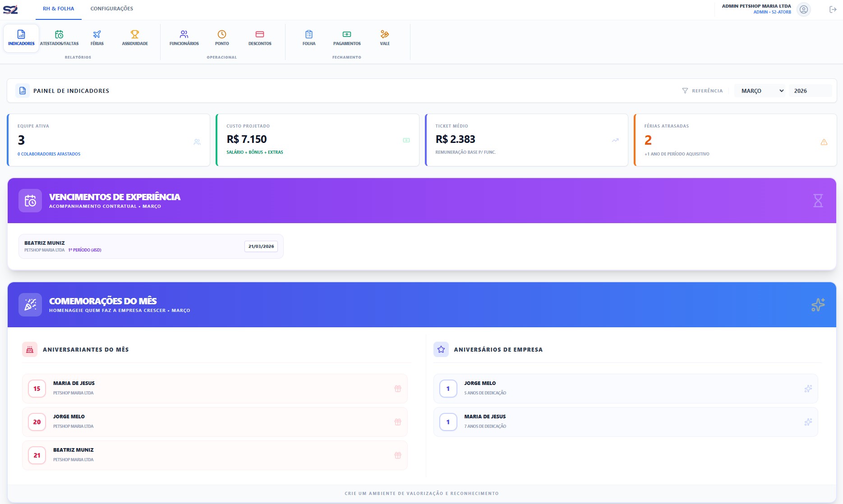
Task: Open the user profile avatar
Action: pyautogui.click(x=803, y=9)
